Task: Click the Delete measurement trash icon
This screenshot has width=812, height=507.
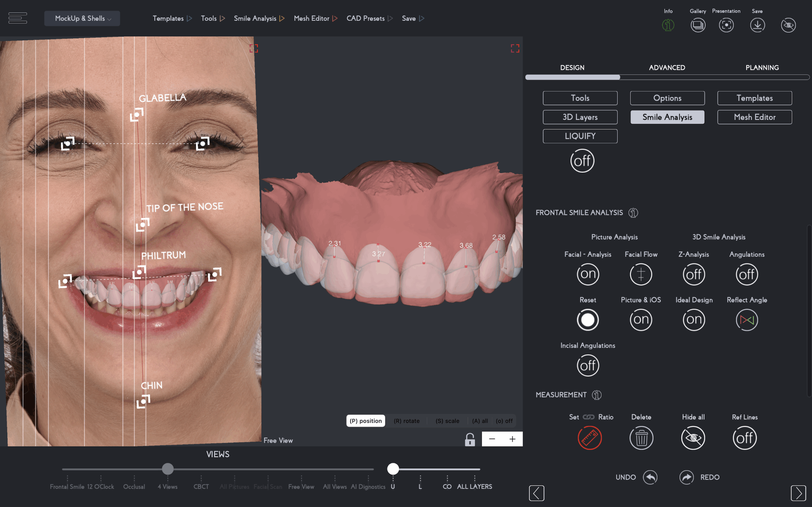Action: coord(641,438)
